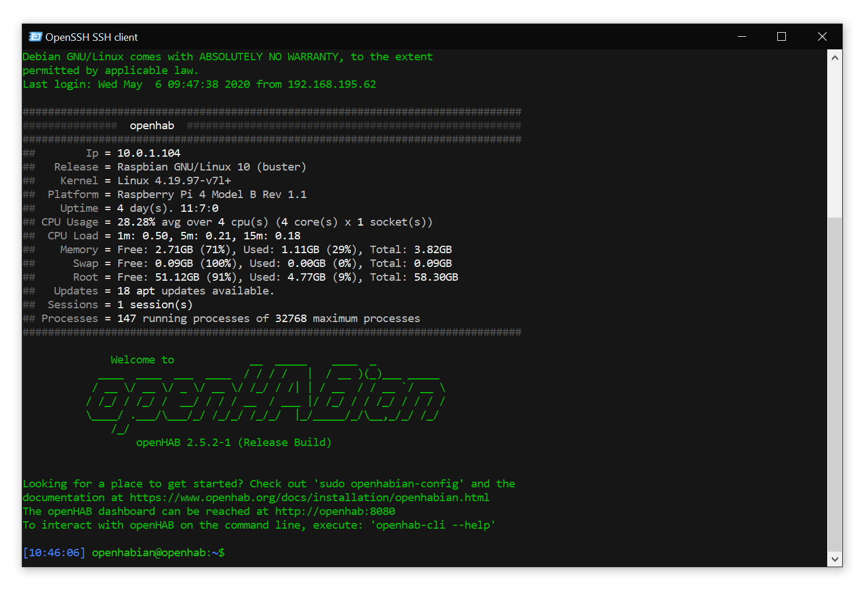Image resolution: width=868 pixels, height=593 pixels.
Task: Click the uptime value '4 day(s). 11:7:0'
Action: [168, 208]
